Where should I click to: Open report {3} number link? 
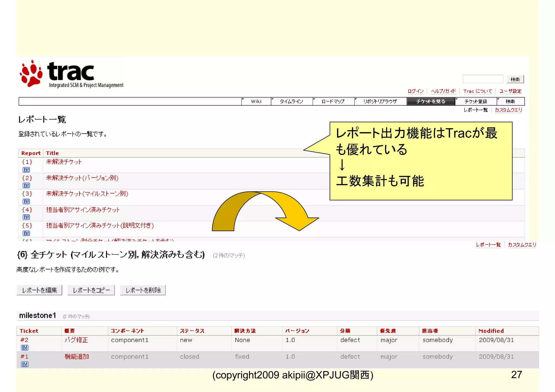coord(27,194)
